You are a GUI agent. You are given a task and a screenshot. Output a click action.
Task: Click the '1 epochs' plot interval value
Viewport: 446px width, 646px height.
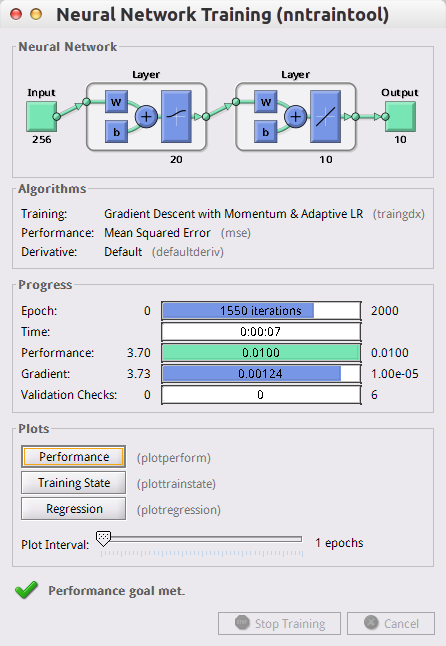(339, 543)
